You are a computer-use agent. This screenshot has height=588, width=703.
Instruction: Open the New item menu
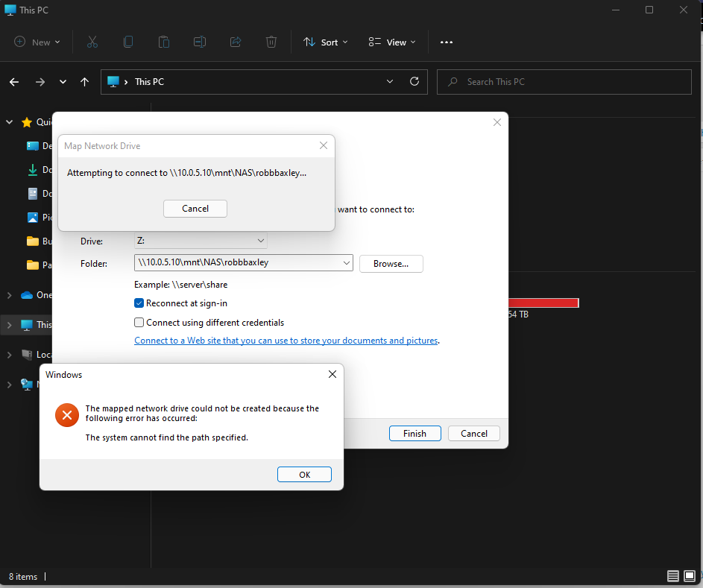pos(37,42)
